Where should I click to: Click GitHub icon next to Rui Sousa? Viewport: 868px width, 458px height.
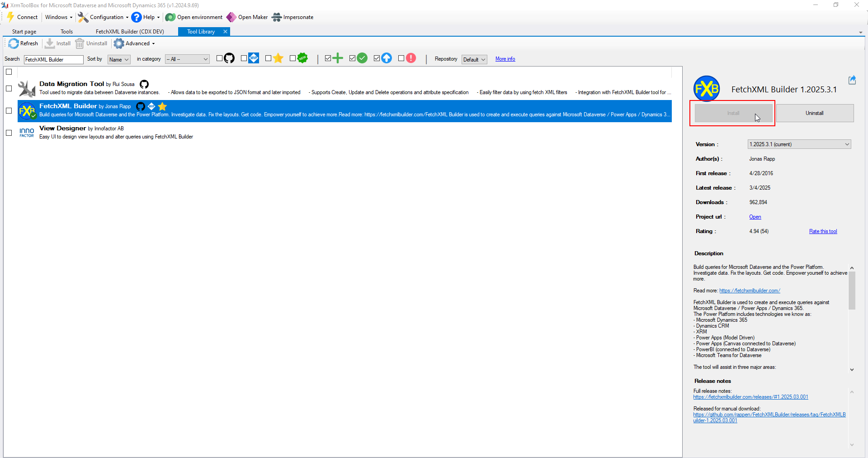point(144,84)
